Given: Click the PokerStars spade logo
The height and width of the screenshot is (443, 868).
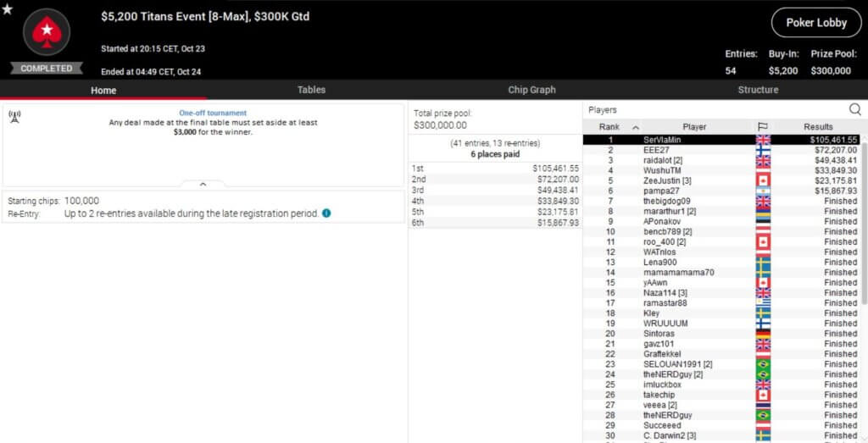Looking at the screenshot, I should tap(47, 33).
